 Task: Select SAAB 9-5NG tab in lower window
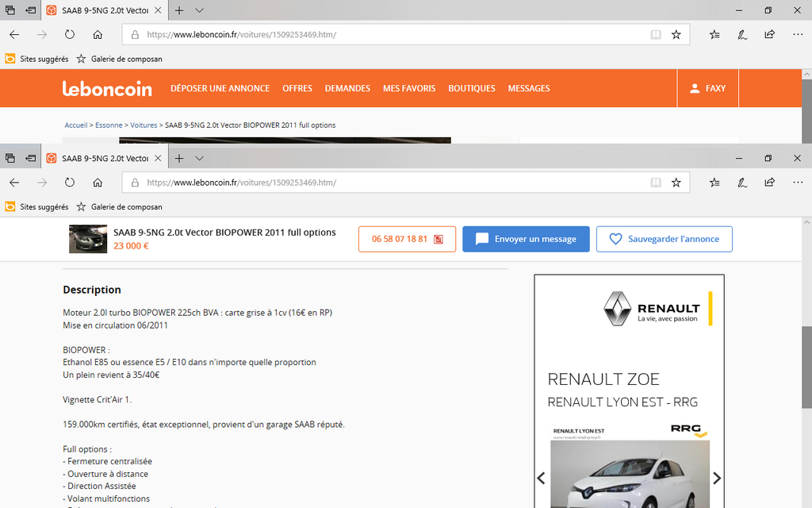tap(104, 158)
